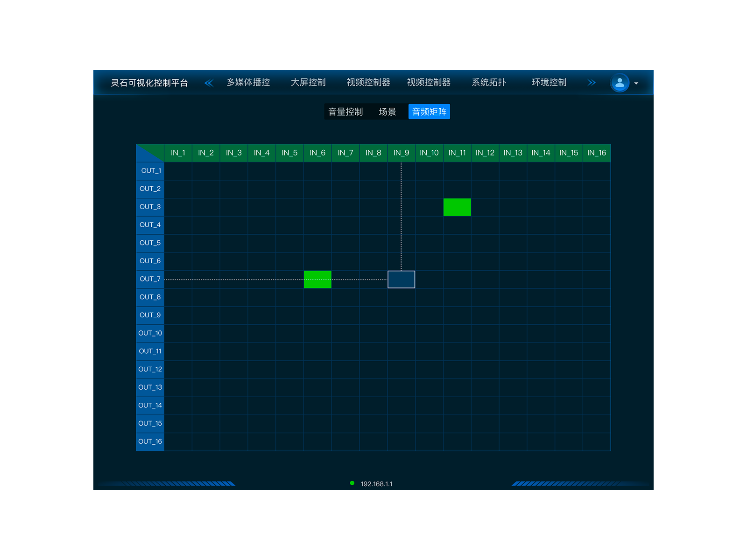Open the 系统拓扑 menu
Screen dimensions: 747x560
489,83
